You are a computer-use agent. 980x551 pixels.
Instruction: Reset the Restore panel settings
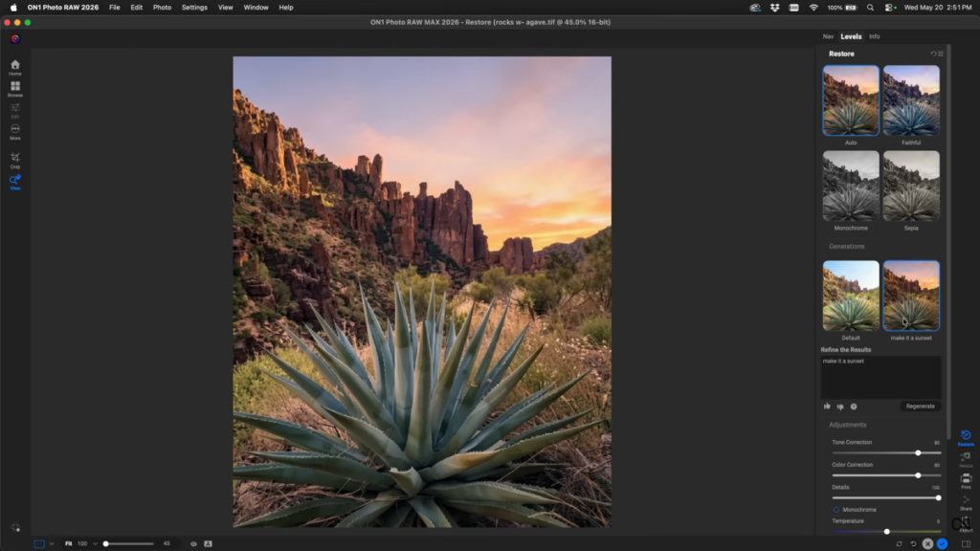(x=934, y=54)
